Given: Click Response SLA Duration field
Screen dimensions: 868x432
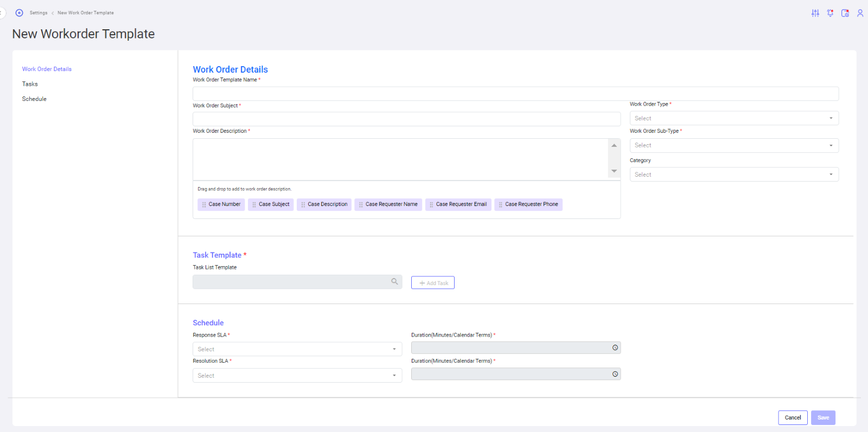Looking at the screenshot, I should [516, 348].
